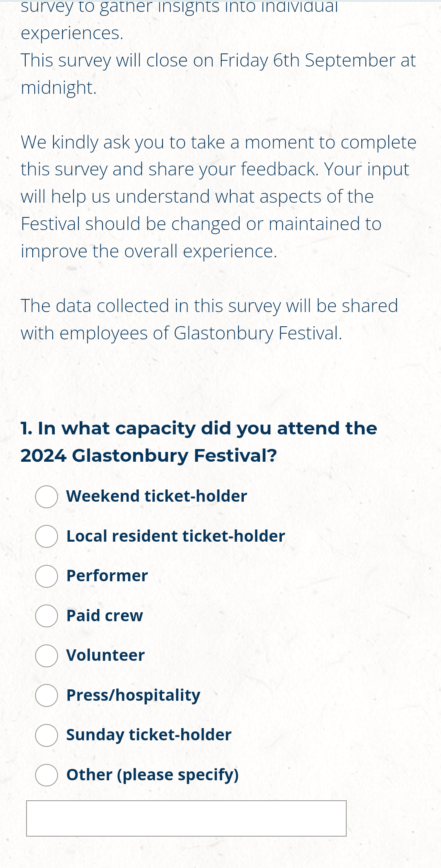Click the Other specify text field
The height and width of the screenshot is (868, 441).
point(186,818)
